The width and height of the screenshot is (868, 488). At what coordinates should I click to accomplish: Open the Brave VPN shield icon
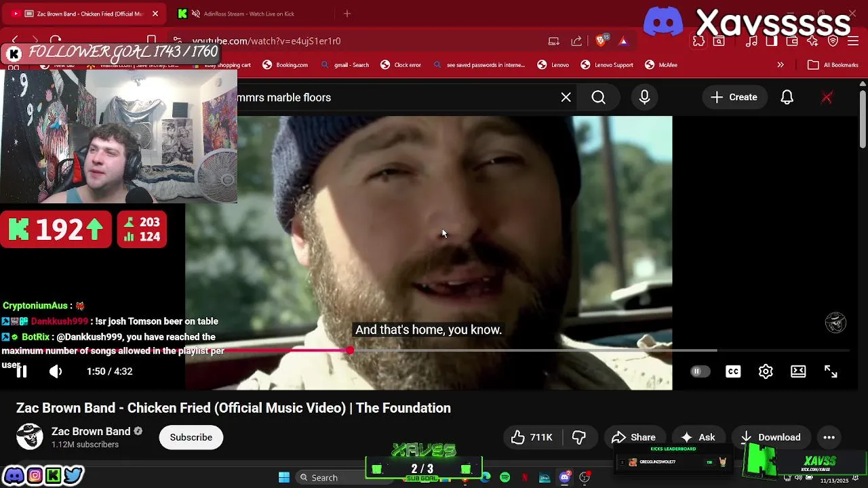(x=833, y=41)
